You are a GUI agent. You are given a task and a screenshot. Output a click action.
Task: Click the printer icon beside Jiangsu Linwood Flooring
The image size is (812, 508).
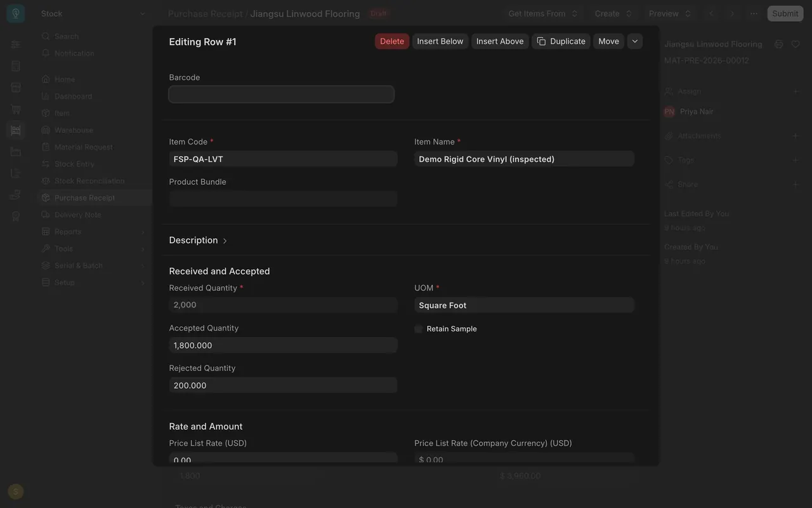pos(779,44)
